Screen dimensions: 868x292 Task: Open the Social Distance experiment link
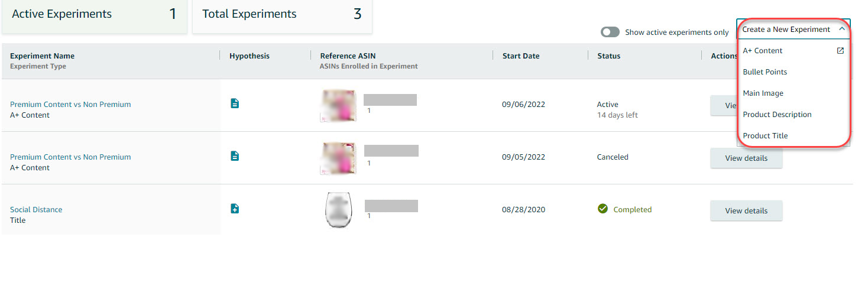tap(36, 210)
